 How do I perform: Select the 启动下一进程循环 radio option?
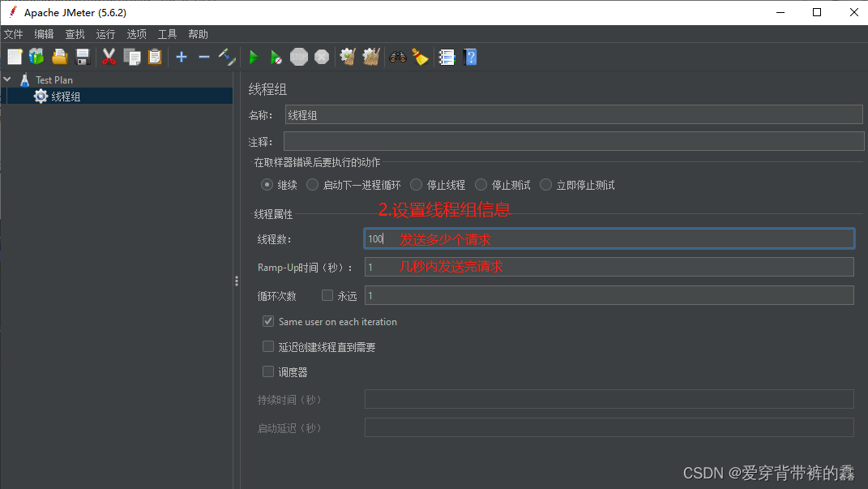coord(312,184)
